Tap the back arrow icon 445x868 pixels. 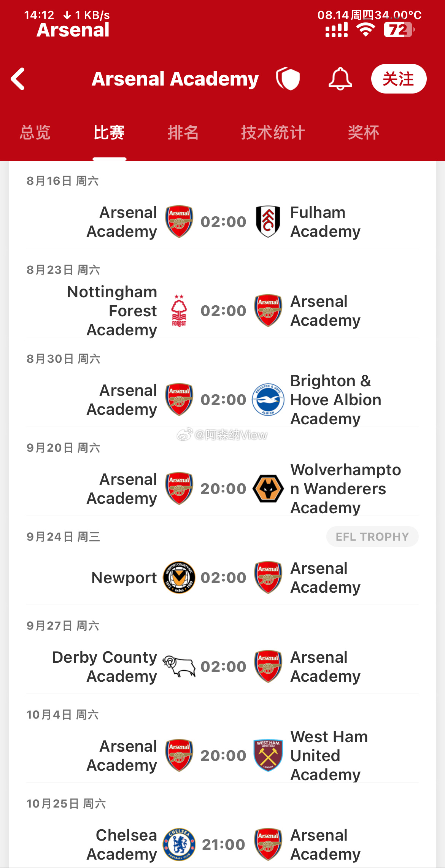click(18, 79)
